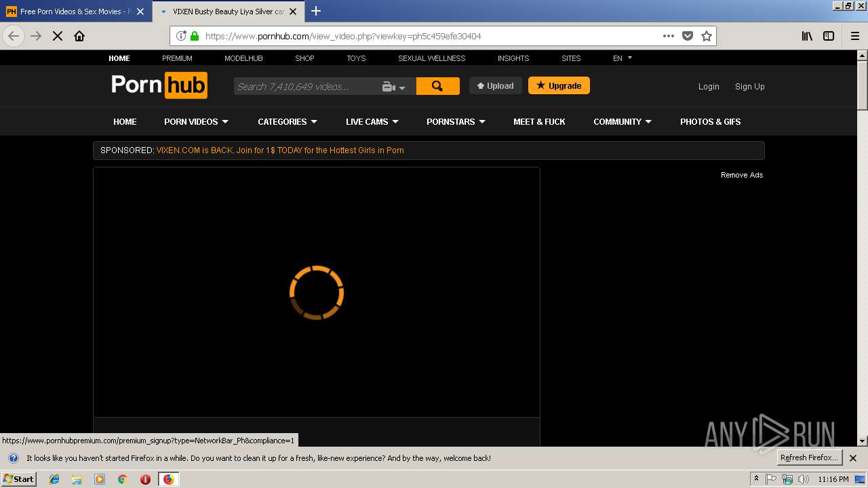Select HOME in top network bar
This screenshot has height=488, width=868.
coord(119,58)
